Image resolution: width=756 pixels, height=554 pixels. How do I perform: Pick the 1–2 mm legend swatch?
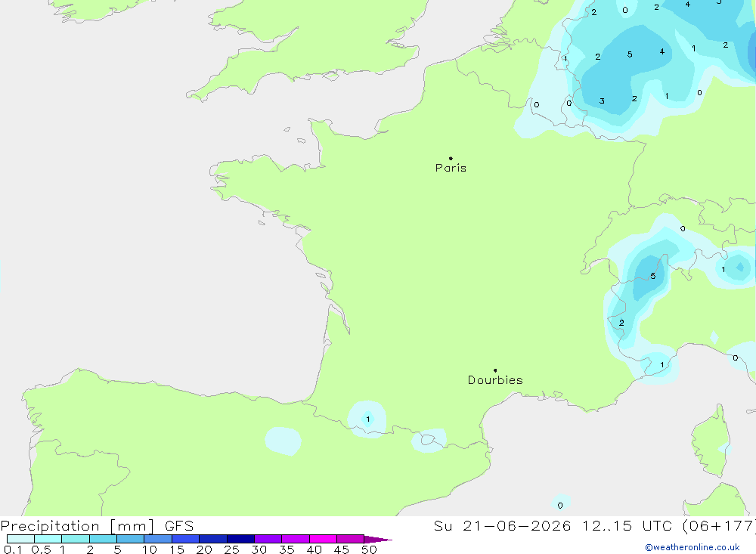click(x=75, y=539)
